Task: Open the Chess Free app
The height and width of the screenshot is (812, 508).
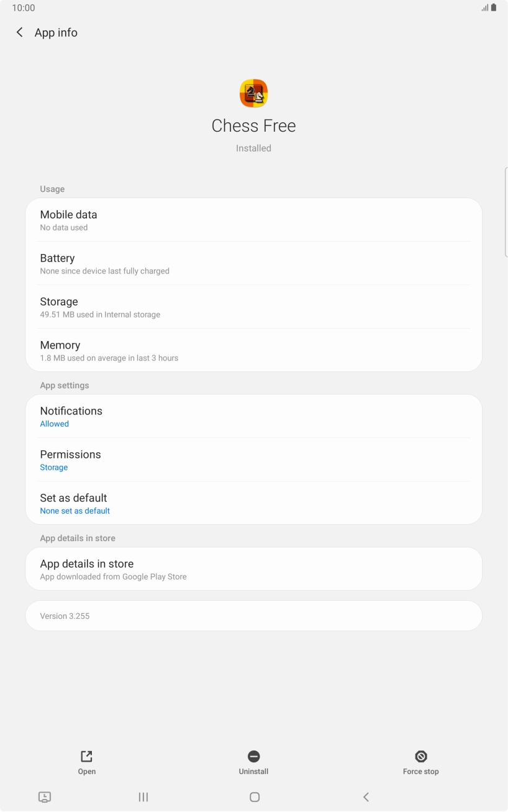Action: pos(86,762)
